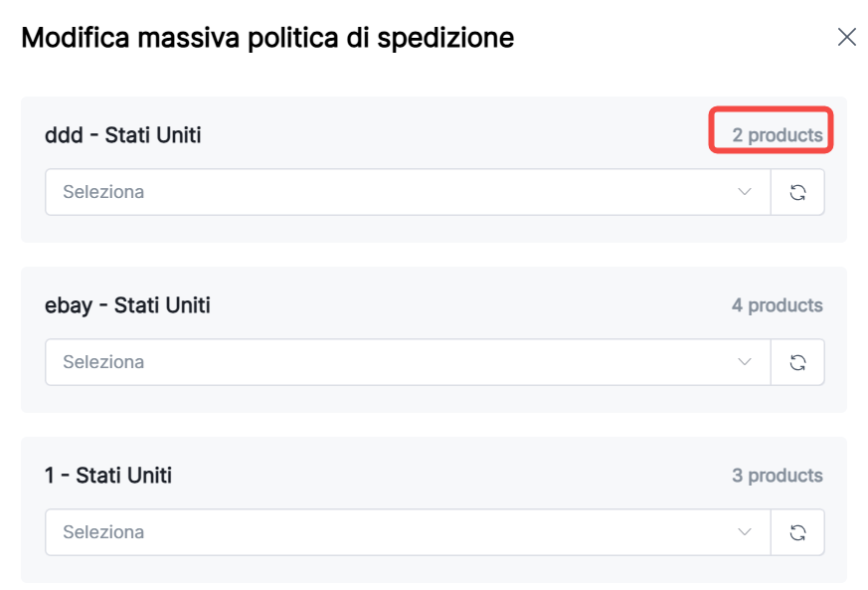Click the Seleziona placeholder under ddd - Stati Uniti
The height and width of the screenshot is (590, 868).
pyautogui.click(x=103, y=192)
